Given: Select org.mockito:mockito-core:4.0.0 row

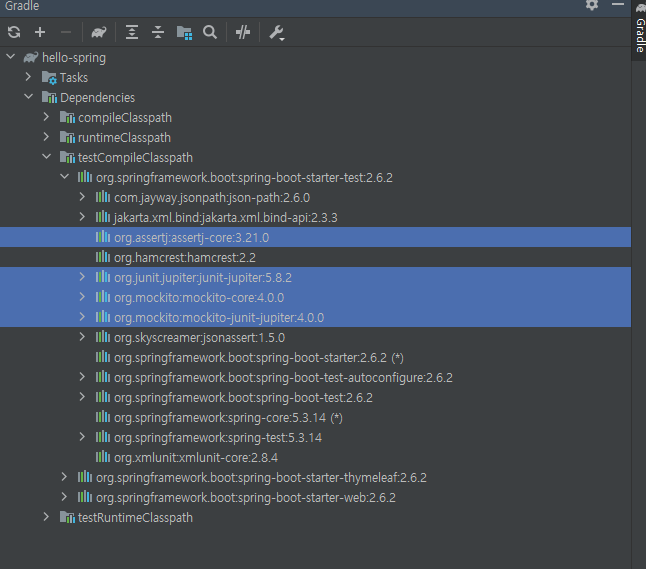Looking at the screenshot, I should (315, 297).
